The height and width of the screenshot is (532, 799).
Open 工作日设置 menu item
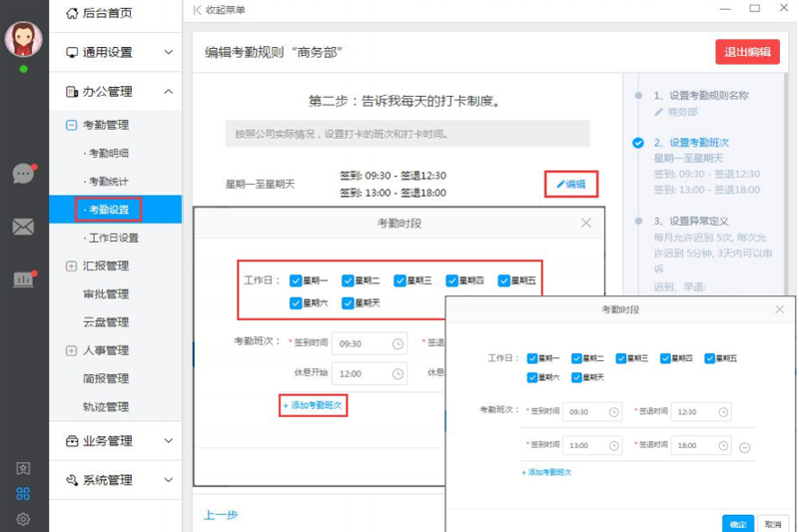(x=113, y=238)
